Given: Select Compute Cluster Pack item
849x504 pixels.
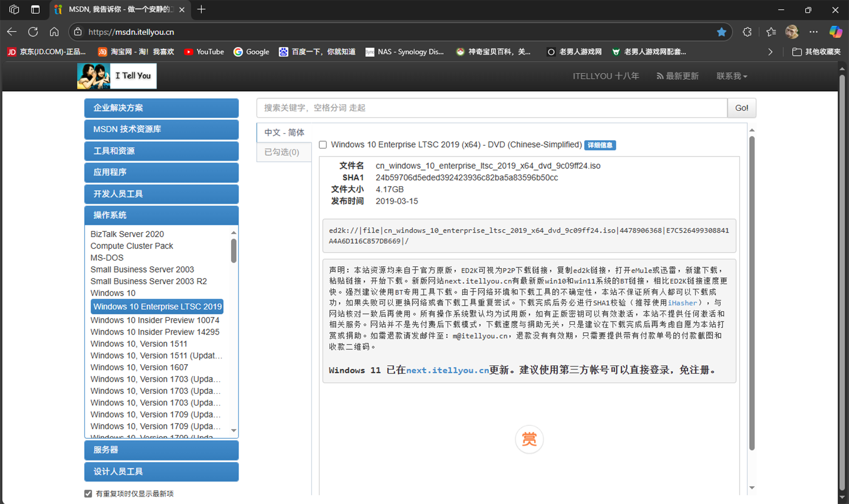Looking at the screenshot, I should [x=132, y=246].
